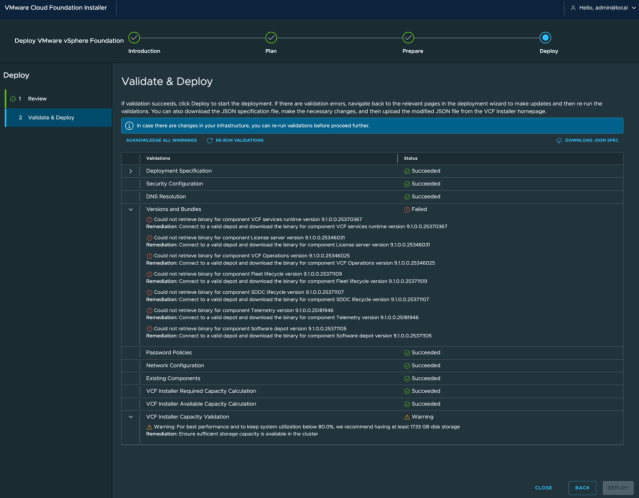
Task: Click Acknowledge All Warnings link
Action: coord(161,140)
